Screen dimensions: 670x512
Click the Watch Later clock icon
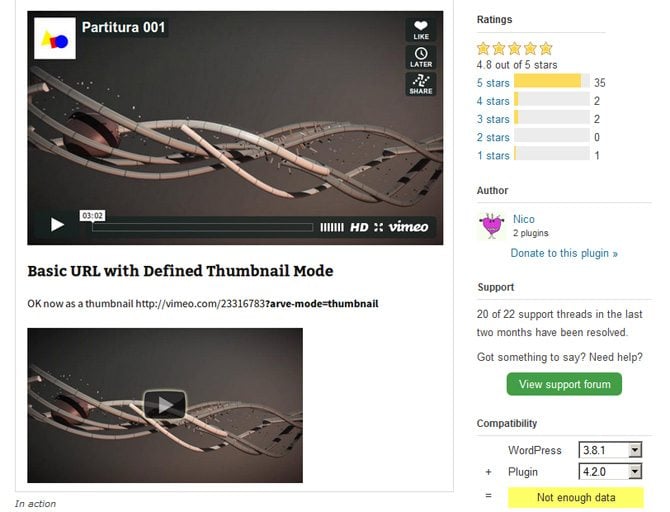coord(420,57)
